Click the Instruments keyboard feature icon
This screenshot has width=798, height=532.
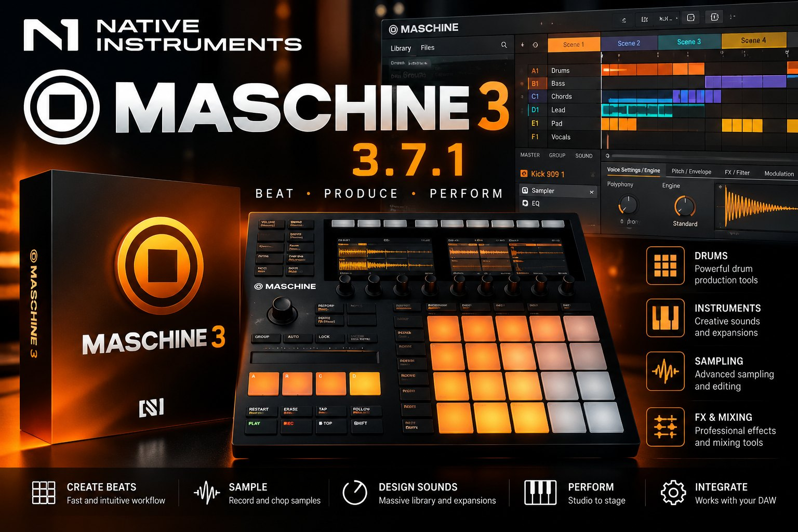[x=665, y=317]
